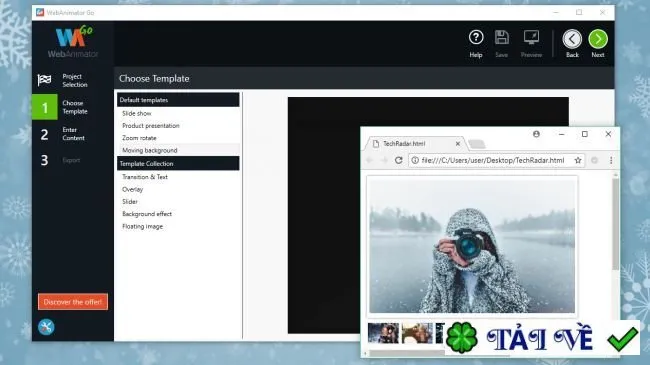Select the second slideshow thumbnail in browser
This screenshot has width=650, height=365.
(417, 333)
